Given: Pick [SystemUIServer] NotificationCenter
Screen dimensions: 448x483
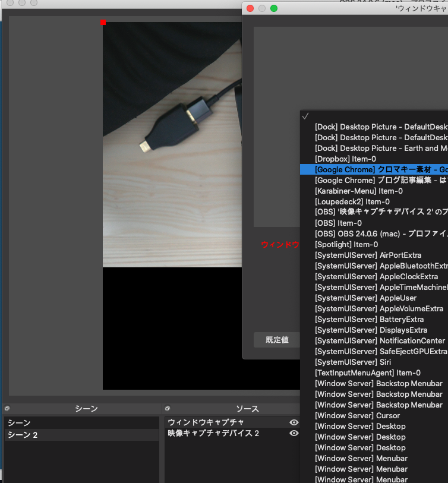Looking at the screenshot, I should (374, 340).
